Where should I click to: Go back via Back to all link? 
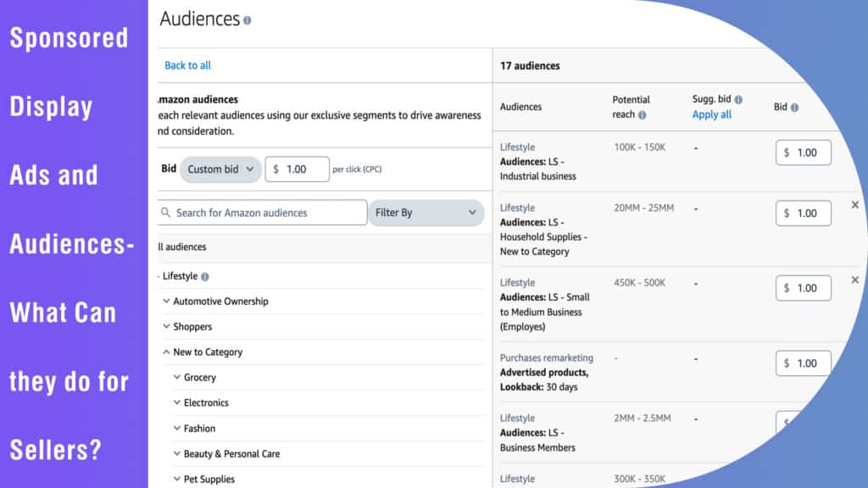pyautogui.click(x=187, y=65)
